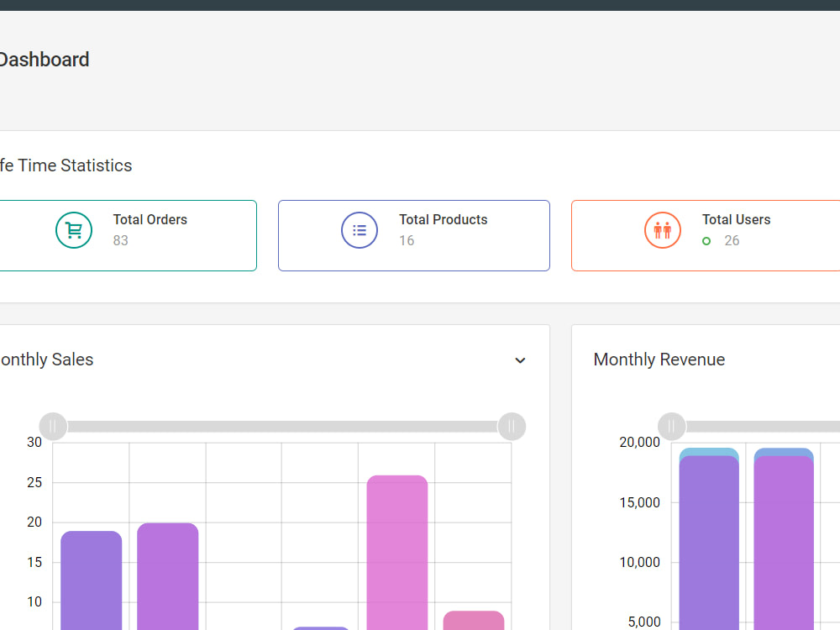The height and width of the screenshot is (630, 840).
Task: Click the short pink bar at chart's right
Action: click(x=474, y=621)
